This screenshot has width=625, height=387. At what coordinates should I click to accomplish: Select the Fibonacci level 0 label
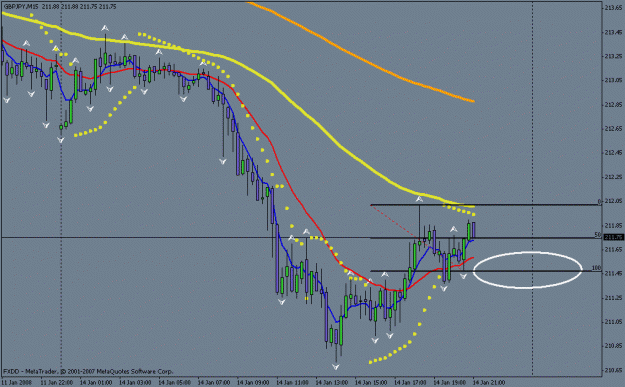point(599,202)
